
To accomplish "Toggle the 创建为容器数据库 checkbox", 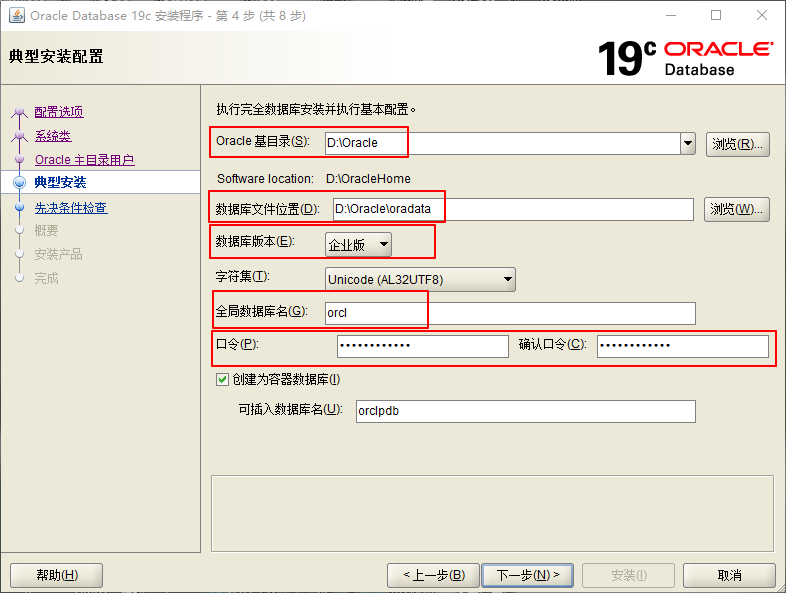I will tap(222, 379).
